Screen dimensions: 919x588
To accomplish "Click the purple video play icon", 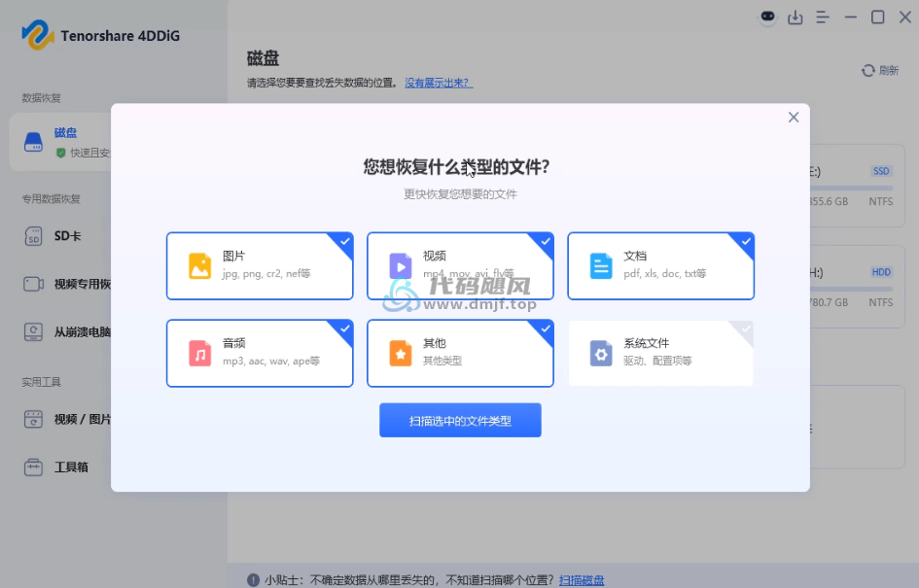I will [x=401, y=266].
